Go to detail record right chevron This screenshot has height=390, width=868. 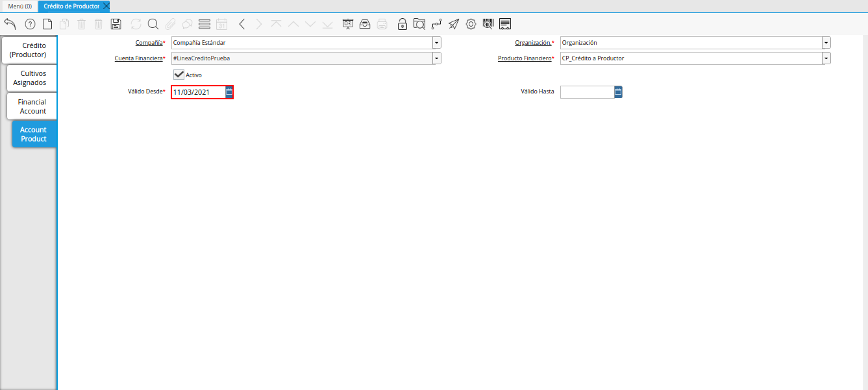258,24
